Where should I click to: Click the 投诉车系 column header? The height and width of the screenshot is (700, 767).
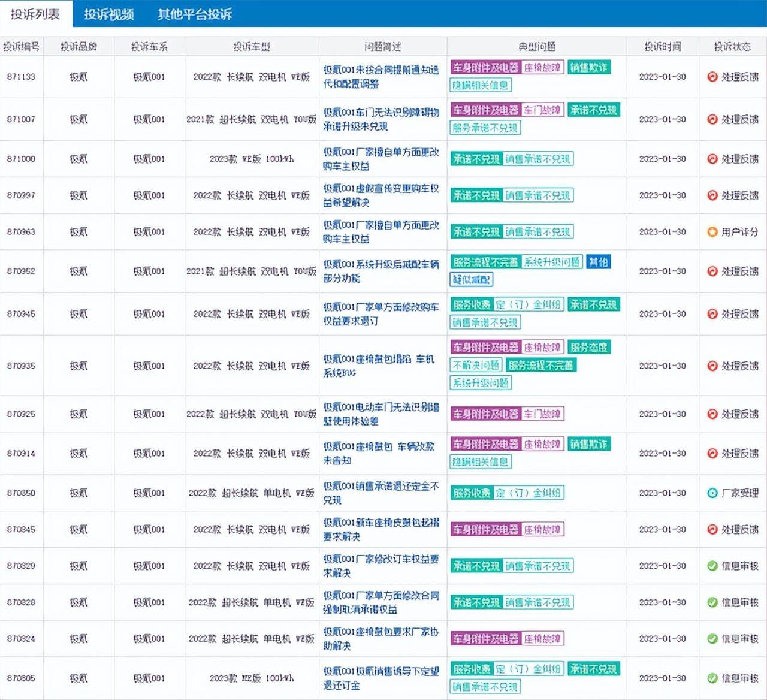(149, 46)
